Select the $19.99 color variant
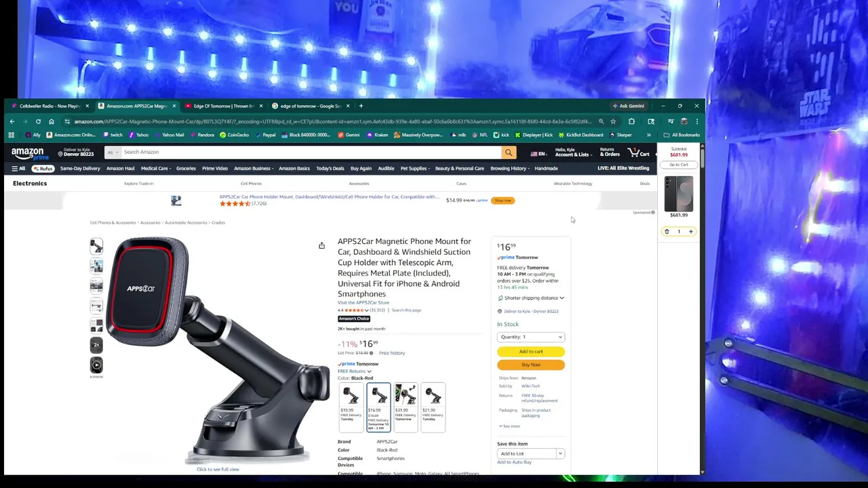Viewport: 868px width, 488px height. (x=351, y=407)
